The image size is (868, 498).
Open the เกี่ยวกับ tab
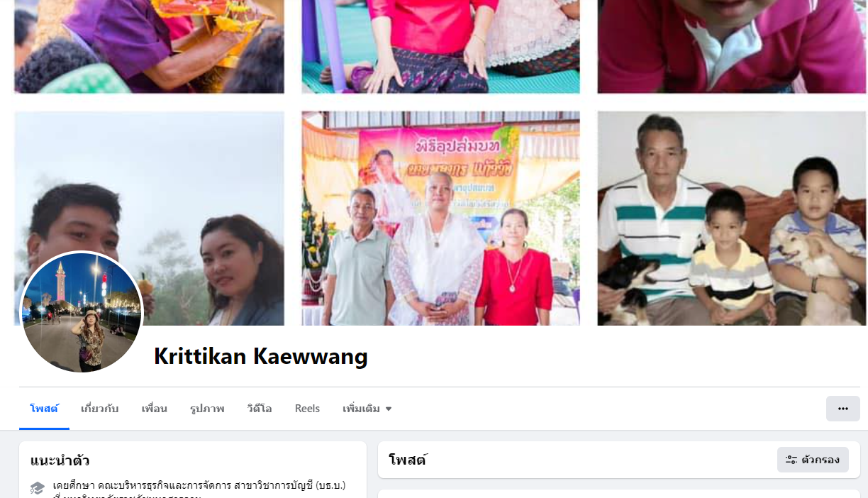[x=99, y=409]
